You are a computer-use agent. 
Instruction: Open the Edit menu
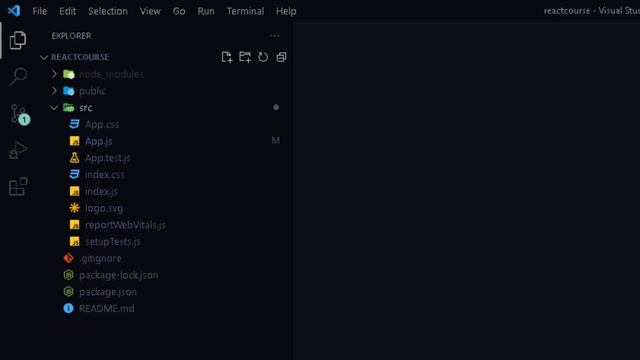[67, 11]
